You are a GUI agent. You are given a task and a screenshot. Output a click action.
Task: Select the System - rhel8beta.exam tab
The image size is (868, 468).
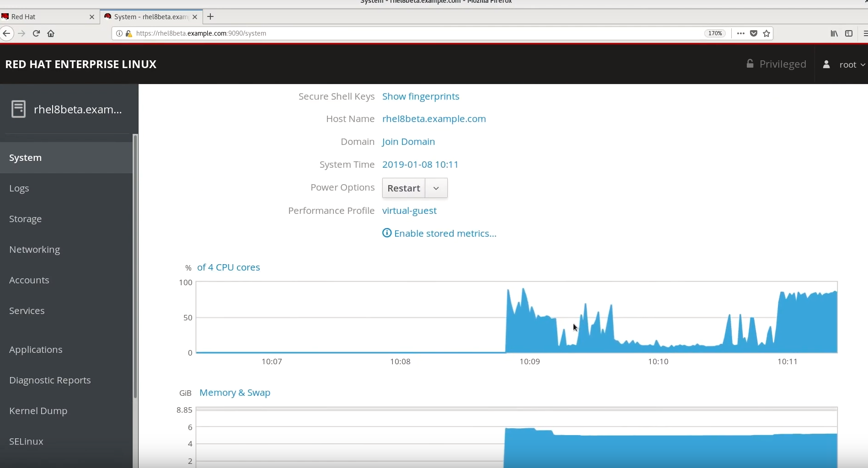click(x=151, y=17)
